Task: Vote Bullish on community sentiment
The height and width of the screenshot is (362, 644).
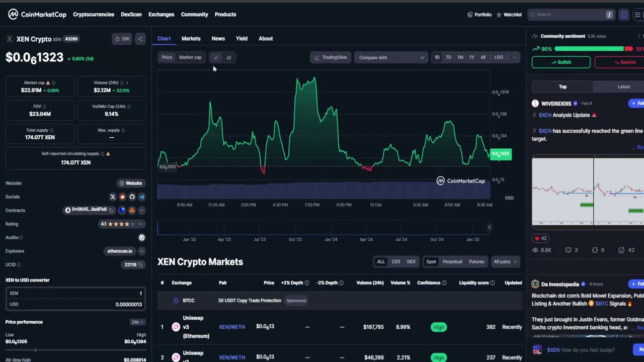Action: (561, 62)
